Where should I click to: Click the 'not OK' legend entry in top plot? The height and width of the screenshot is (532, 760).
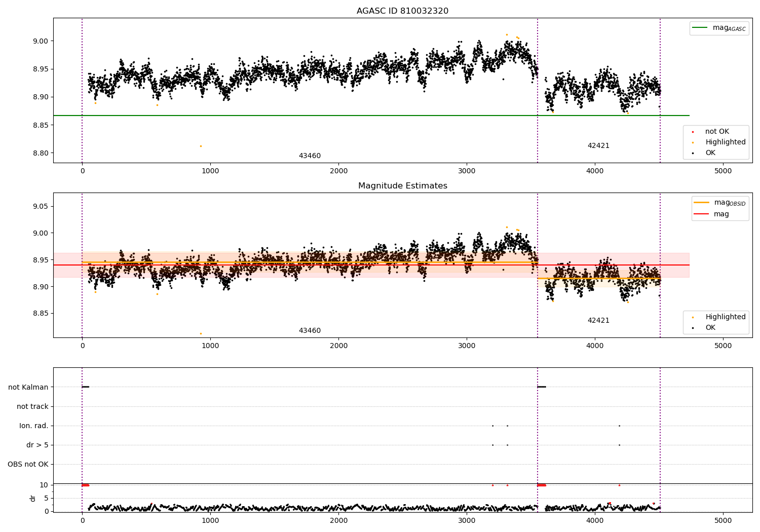tap(716, 131)
